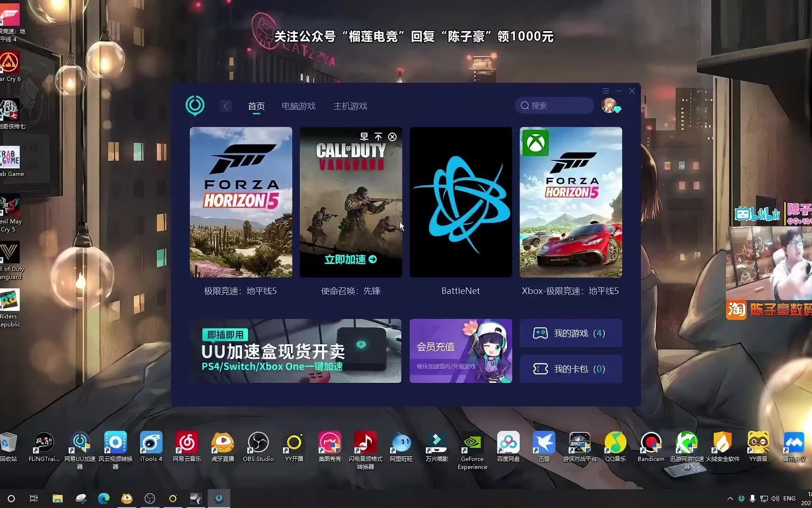Switch the ENG input language indicator
The image size is (812, 508).
tap(789, 499)
